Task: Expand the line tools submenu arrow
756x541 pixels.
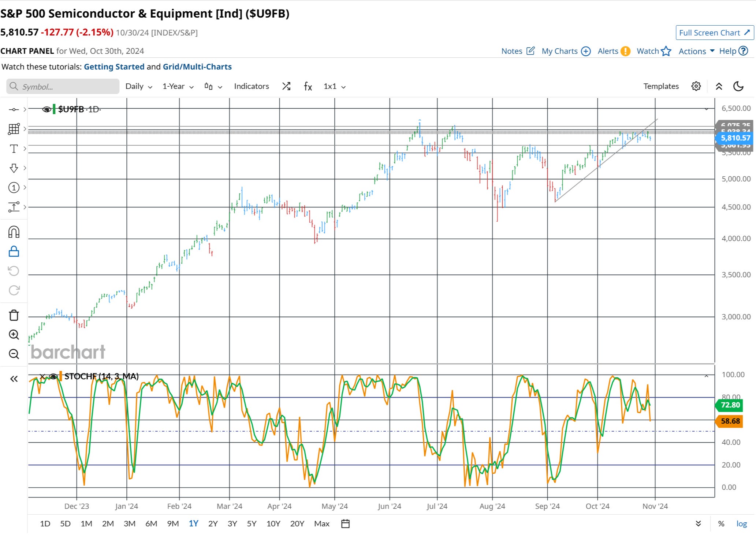Action: tap(25, 109)
